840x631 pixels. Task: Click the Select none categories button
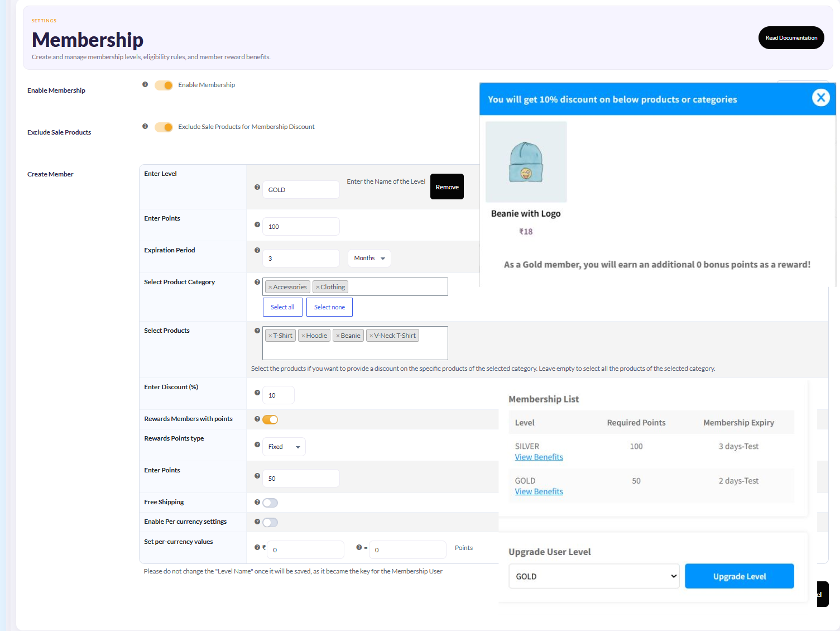(329, 307)
